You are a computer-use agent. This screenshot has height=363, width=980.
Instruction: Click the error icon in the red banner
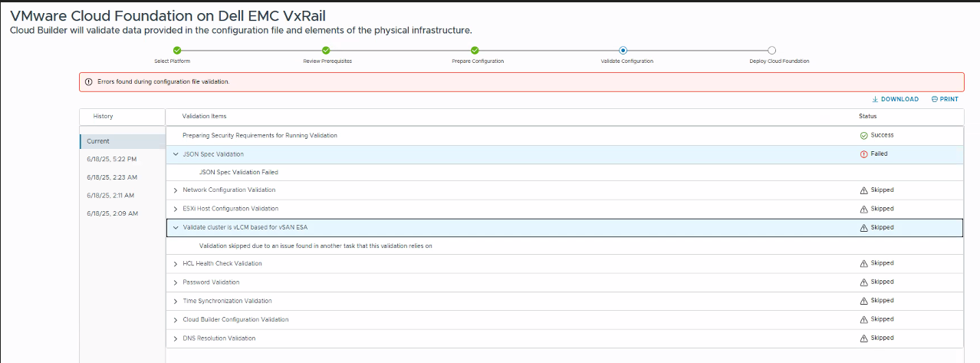tap(89, 81)
